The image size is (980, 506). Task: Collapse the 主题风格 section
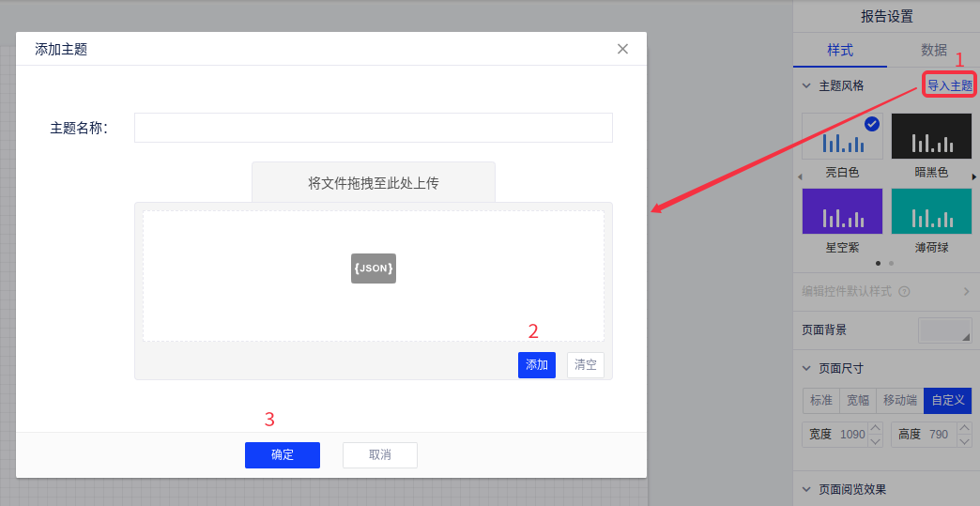805,85
